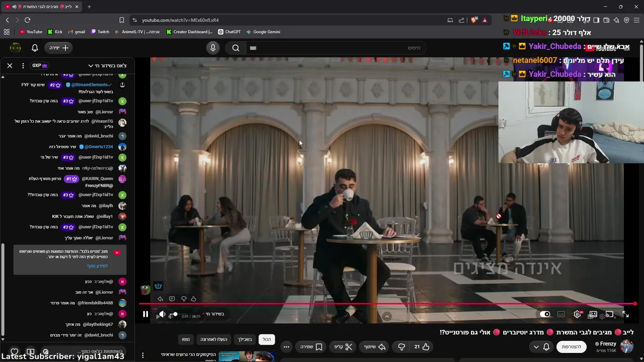The width and height of the screenshot is (644, 362).
Task: Click the @KARIN_Queen chat username
Action: click(x=98, y=178)
